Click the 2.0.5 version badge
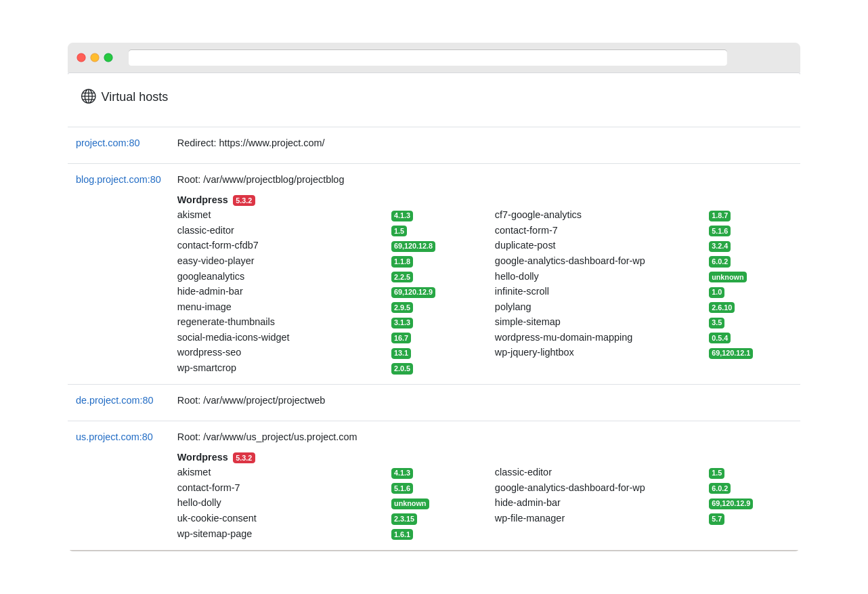Viewport: 868px width, 594px height. point(402,368)
